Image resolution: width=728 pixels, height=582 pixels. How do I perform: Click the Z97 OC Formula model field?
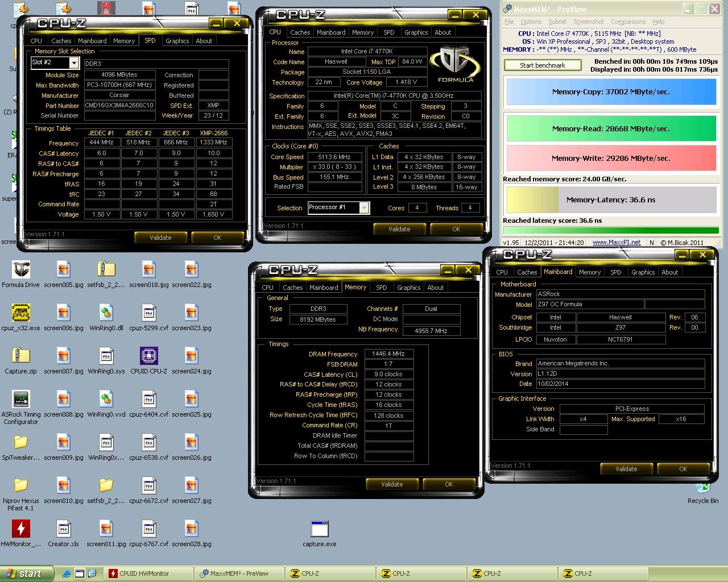(x=590, y=305)
